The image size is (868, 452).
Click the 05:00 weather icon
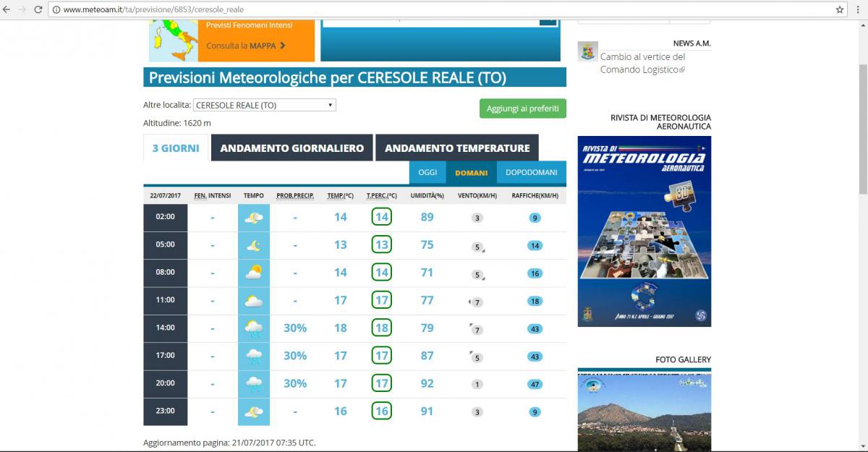tap(254, 245)
